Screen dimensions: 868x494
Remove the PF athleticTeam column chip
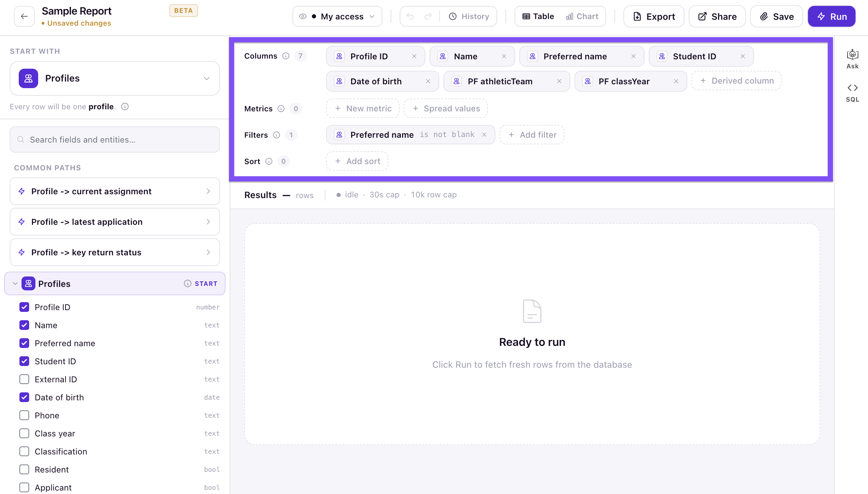(x=559, y=81)
